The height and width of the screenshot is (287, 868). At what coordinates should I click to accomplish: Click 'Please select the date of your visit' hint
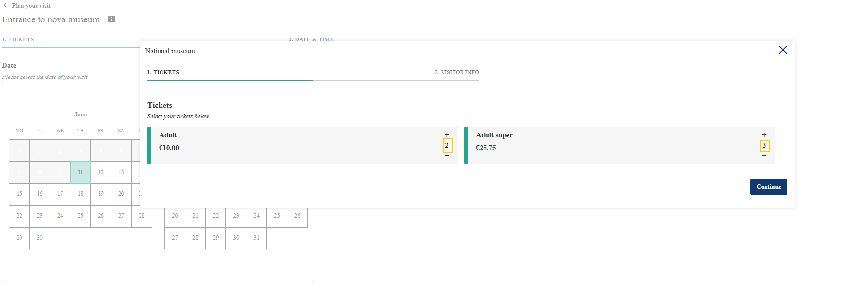45,77
